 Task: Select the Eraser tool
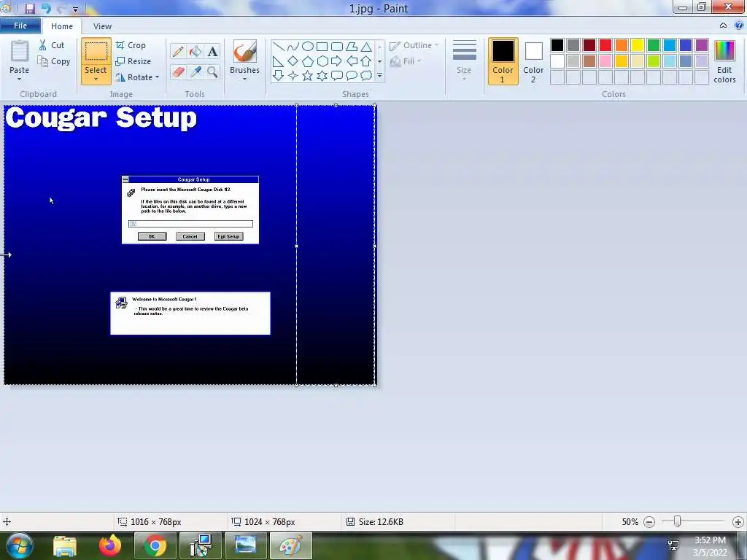[x=178, y=72]
